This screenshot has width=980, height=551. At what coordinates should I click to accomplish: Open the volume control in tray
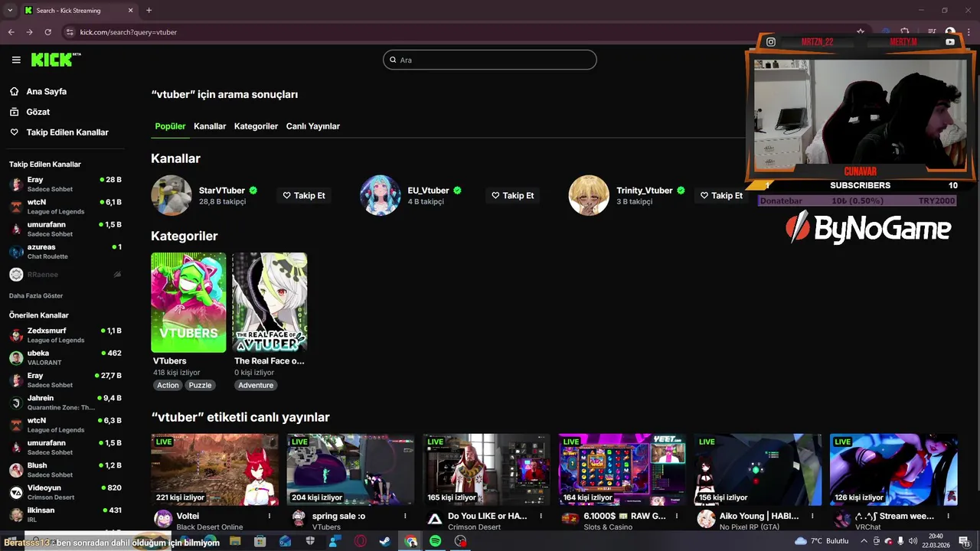[913, 541]
